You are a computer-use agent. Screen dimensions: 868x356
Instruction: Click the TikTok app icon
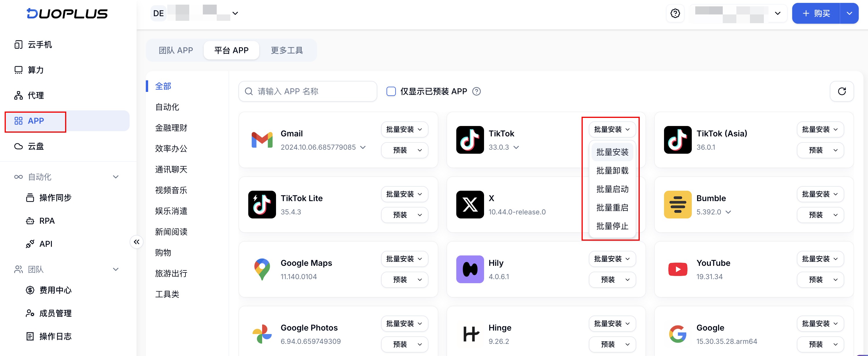click(470, 140)
